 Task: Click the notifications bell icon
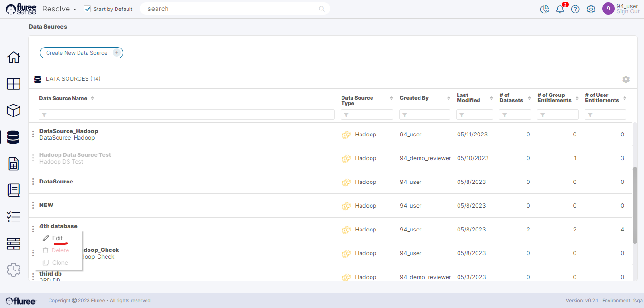tap(560, 9)
